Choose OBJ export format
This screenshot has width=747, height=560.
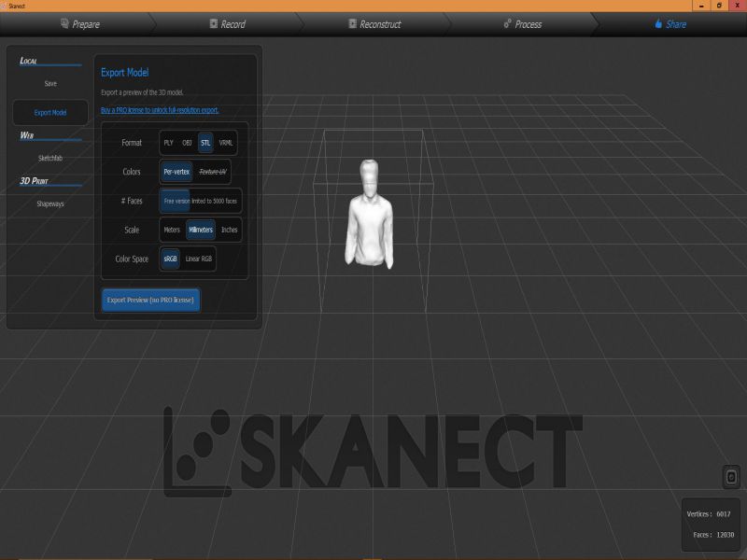tap(187, 143)
